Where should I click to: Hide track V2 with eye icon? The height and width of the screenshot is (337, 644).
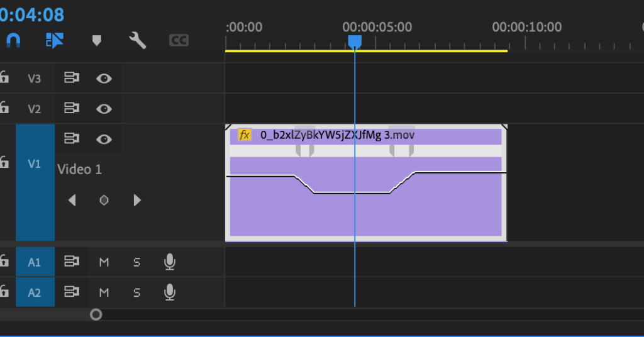click(104, 109)
